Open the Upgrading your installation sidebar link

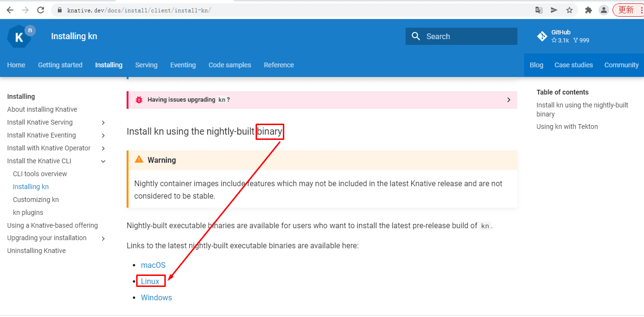click(47, 238)
